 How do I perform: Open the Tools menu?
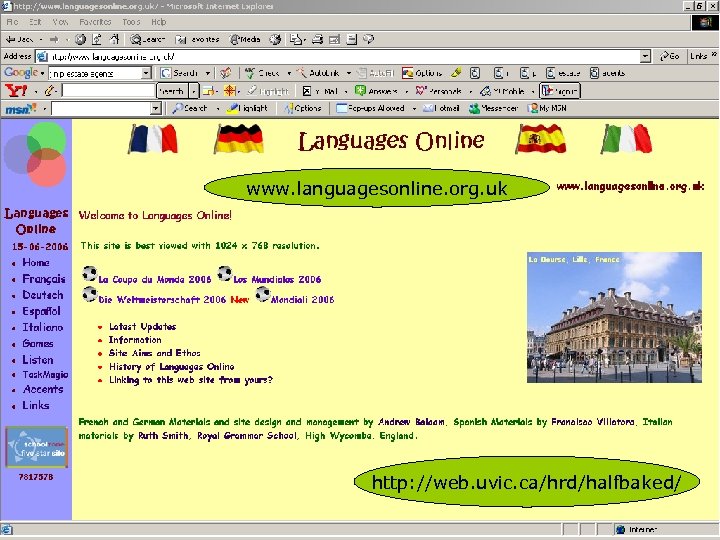tap(131, 22)
